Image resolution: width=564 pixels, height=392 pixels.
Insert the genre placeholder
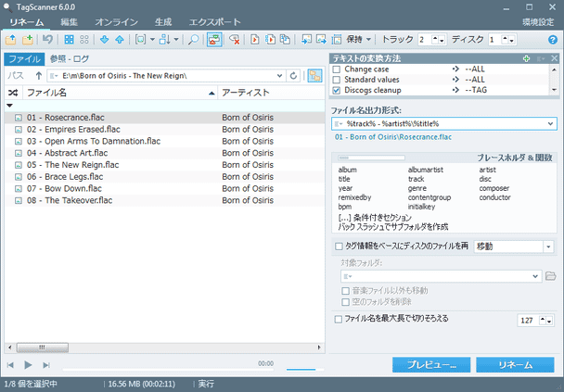[x=417, y=188]
